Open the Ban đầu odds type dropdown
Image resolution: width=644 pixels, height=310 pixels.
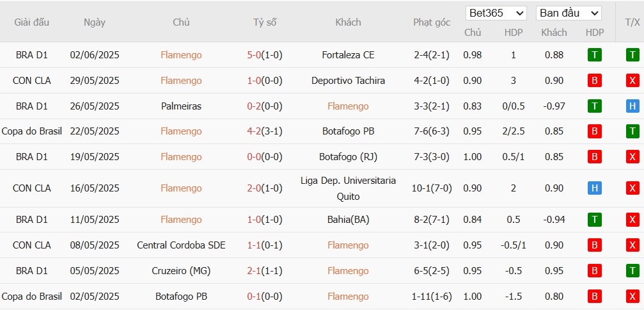569,13
